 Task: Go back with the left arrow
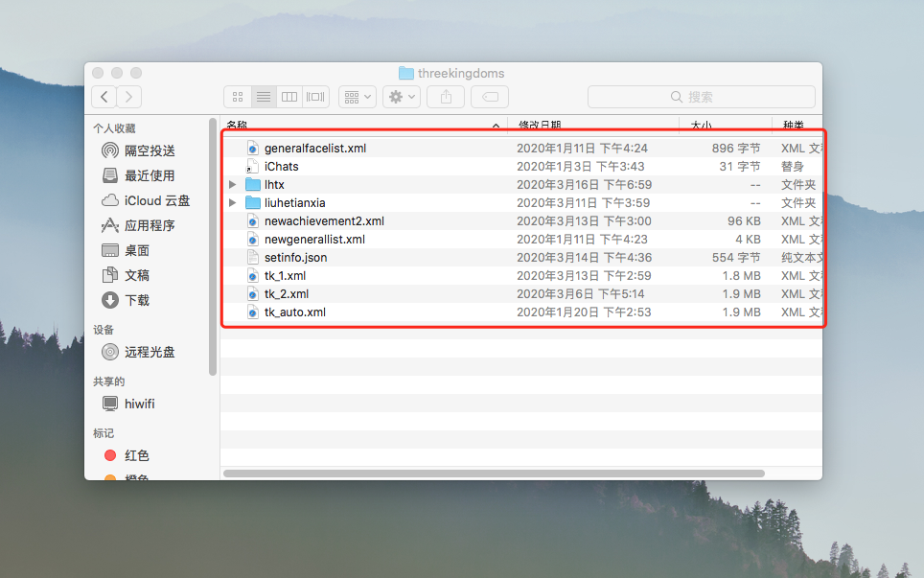click(104, 97)
